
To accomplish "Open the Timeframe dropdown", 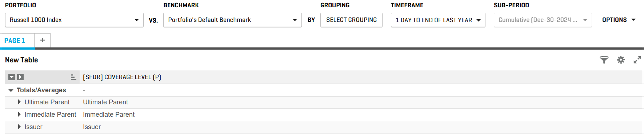I will coord(438,20).
